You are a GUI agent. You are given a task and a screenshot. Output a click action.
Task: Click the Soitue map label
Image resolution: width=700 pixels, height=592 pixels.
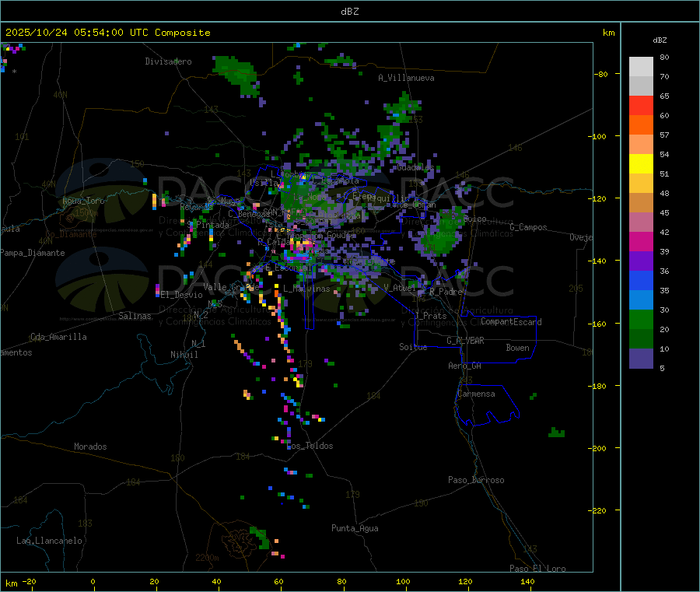tap(413, 347)
